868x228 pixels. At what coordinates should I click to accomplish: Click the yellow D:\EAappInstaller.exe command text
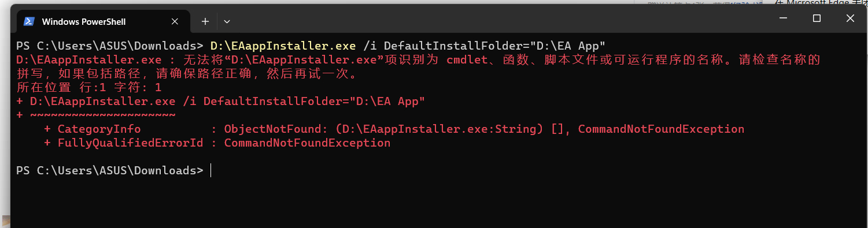pos(283,46)
